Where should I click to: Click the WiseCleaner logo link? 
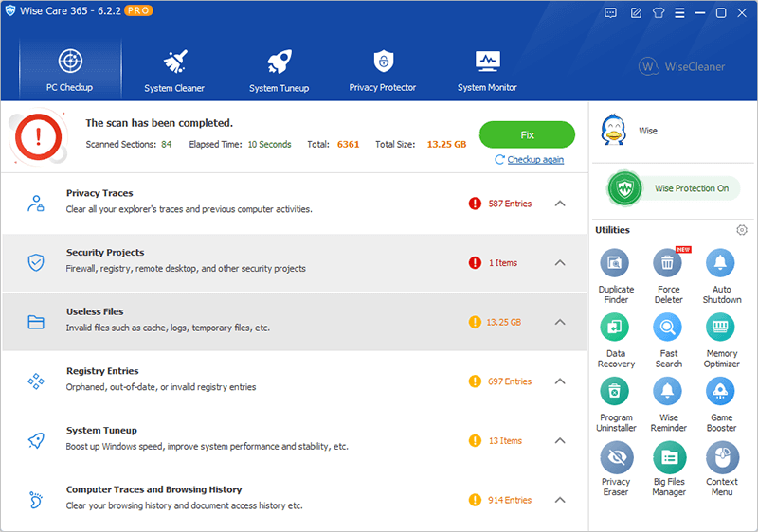[681, 66]
